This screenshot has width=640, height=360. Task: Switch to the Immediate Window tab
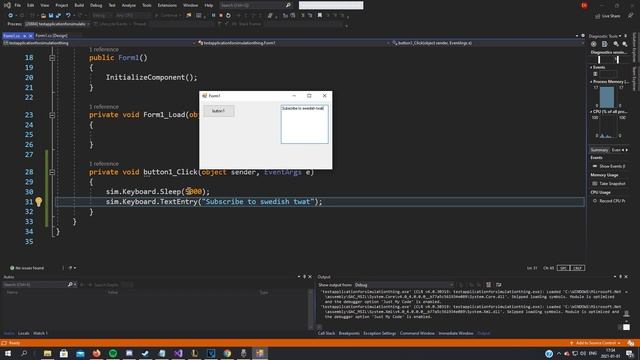pyautogui.click(x=456, y=333)
